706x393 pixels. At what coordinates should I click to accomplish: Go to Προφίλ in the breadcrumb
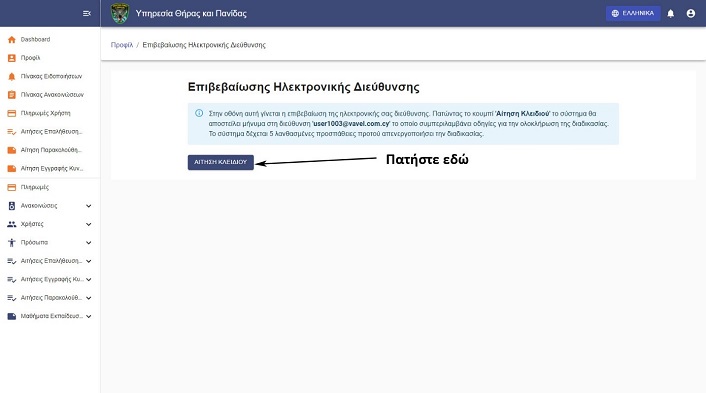coord(122,45)
